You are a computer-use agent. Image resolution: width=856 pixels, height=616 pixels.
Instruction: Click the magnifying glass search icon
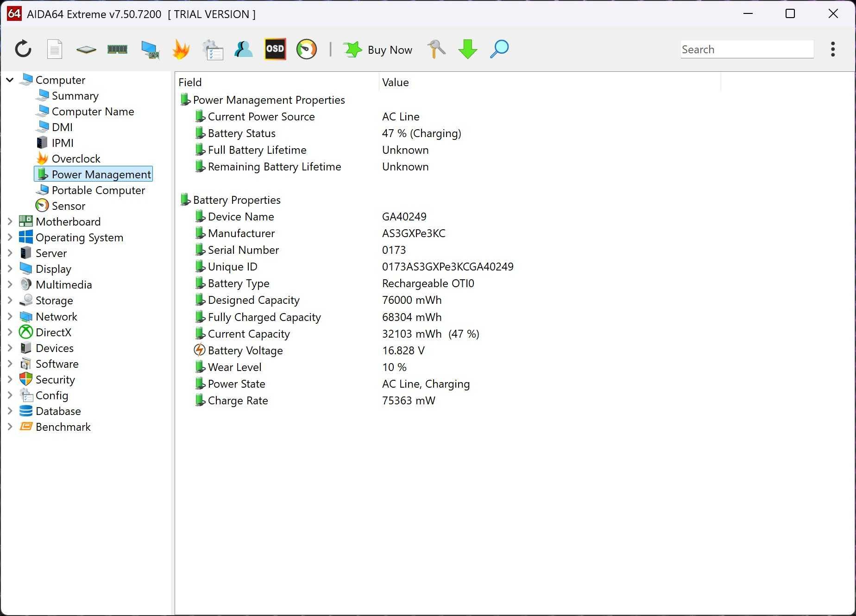(x=499, y=49)
